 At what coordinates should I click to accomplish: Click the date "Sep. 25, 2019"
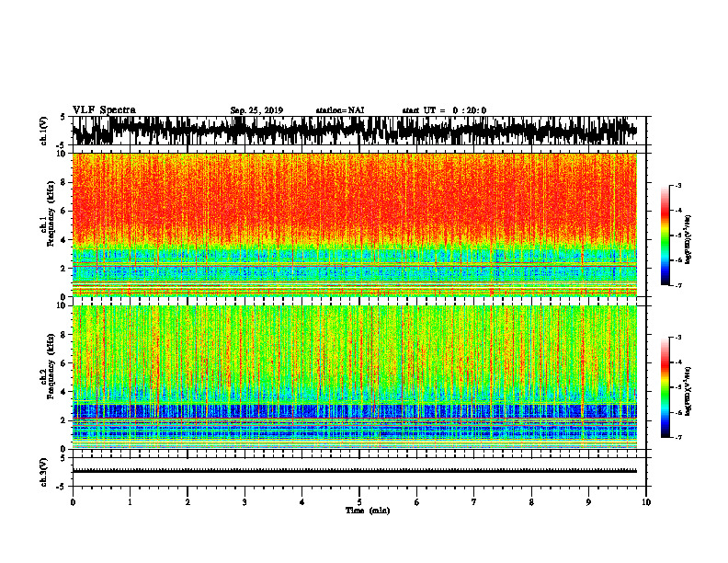256,110
